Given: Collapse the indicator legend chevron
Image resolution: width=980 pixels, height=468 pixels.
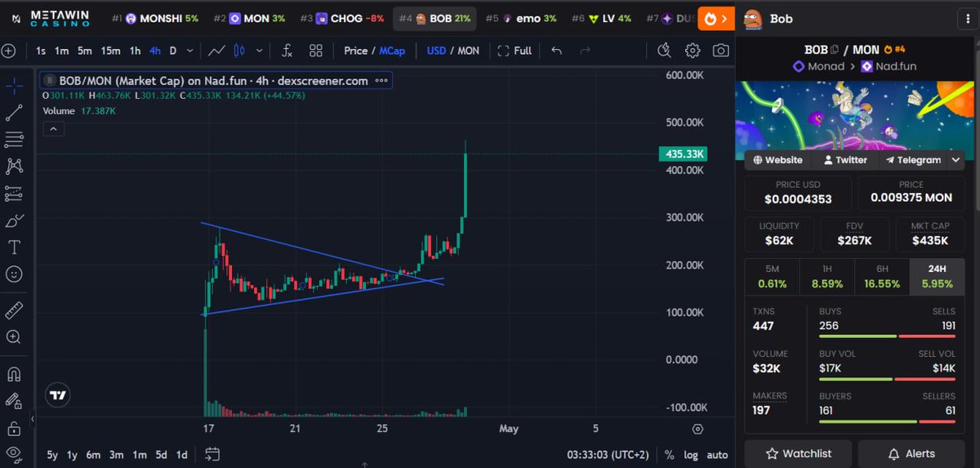Looking at the screenshot, I should click(52, 129).
